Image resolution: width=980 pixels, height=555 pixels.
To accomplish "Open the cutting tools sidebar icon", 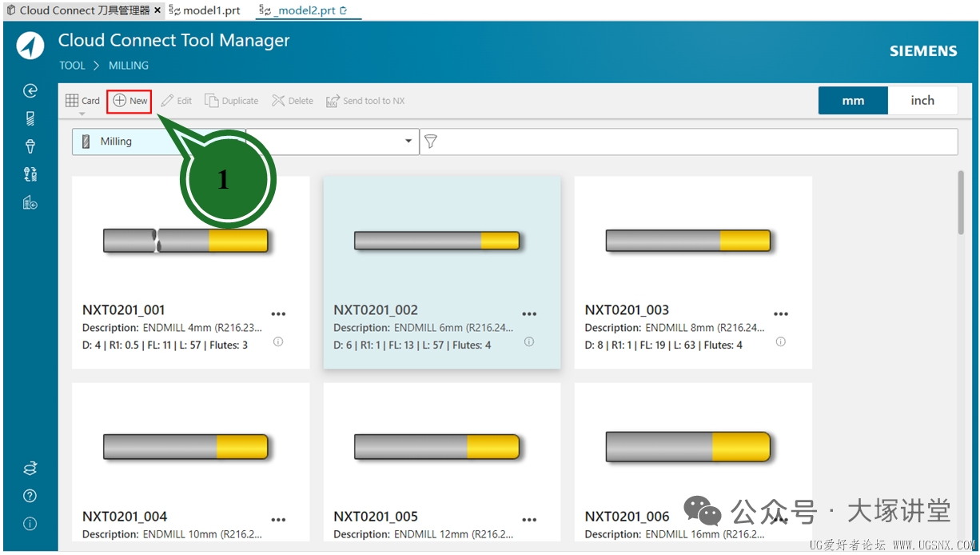I will coord(30,118).
